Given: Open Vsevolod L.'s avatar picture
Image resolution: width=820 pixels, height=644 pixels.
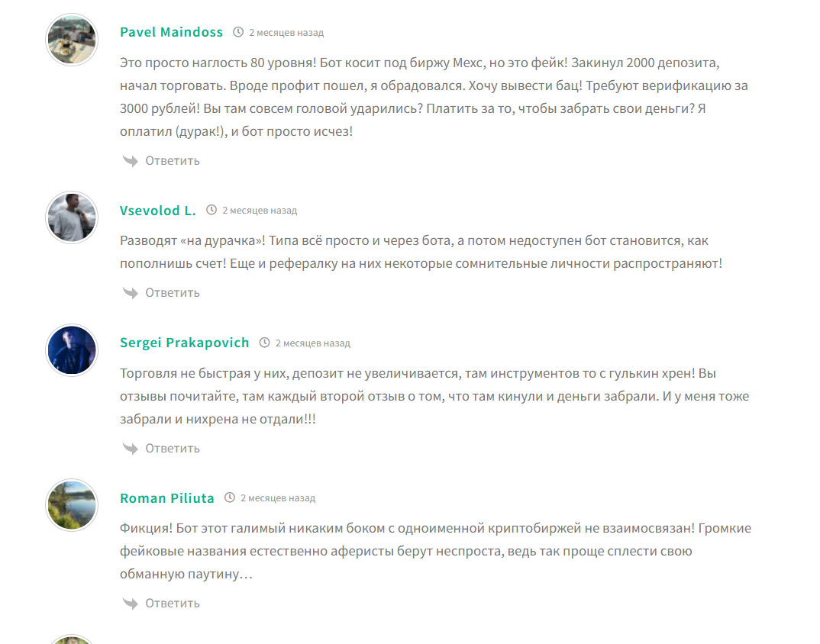Looking at the screenshot, I should coord(72,217).
